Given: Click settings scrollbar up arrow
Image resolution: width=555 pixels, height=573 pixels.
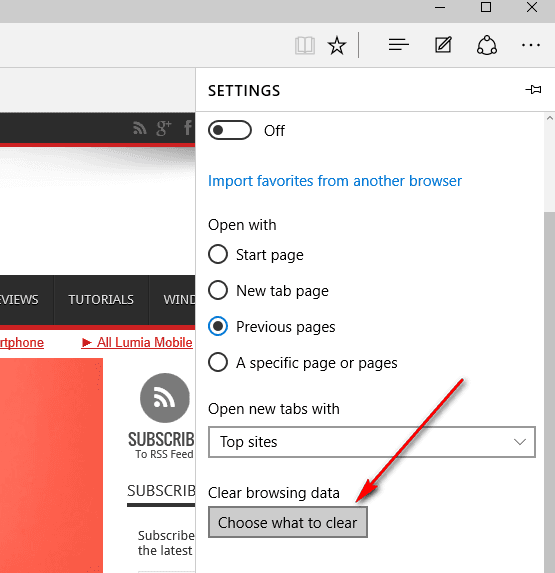Looking at the screenshot, I should tap(550, 118).
